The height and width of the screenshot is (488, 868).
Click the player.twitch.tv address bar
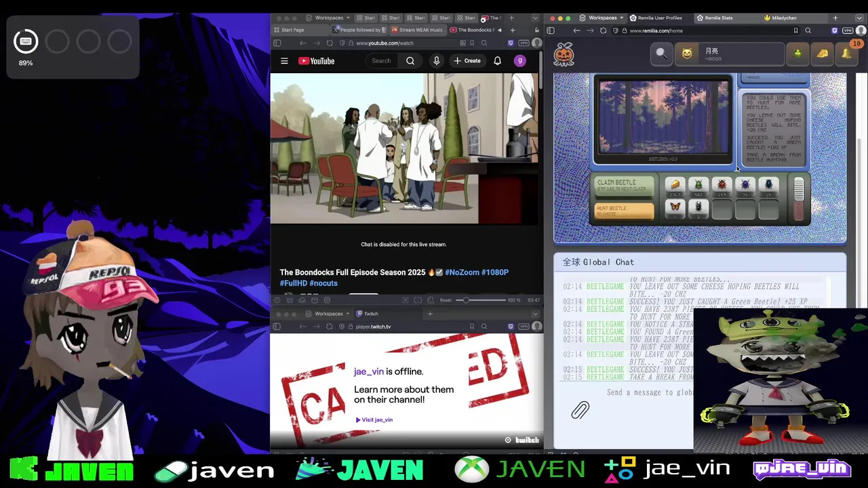[373, 327]
